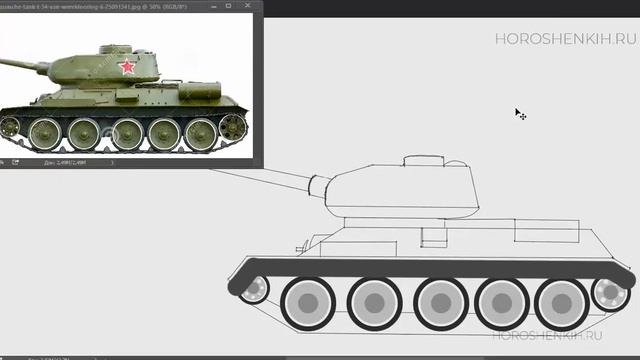Minimize the T-34 reference image window
Image resolution: width=640 pixels, height=360 pixels.
[213, 6]
